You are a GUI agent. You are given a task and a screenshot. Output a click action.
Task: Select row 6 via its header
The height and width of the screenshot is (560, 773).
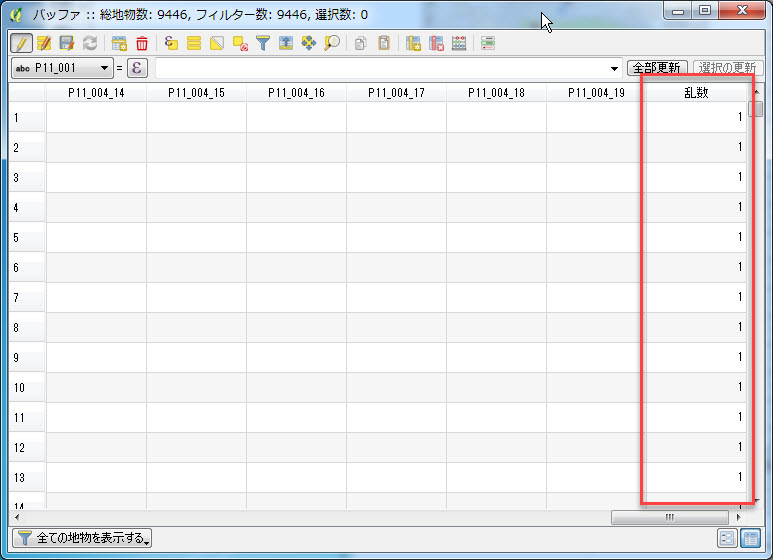pos(27,268)
